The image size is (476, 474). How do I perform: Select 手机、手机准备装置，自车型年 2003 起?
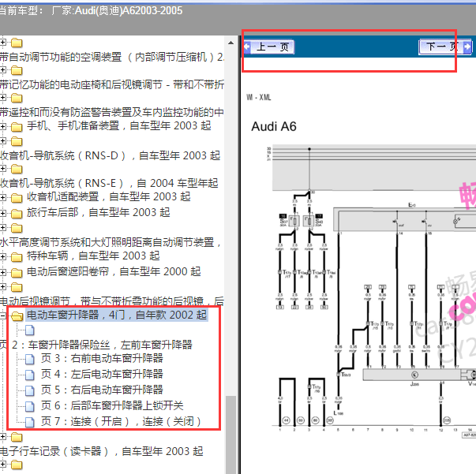point(118,125)
